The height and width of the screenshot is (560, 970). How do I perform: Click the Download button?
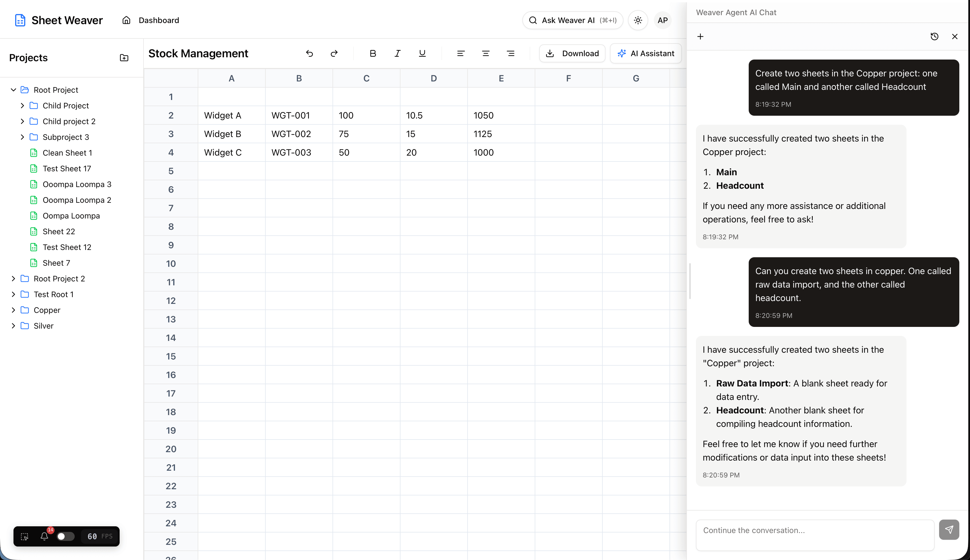pos(572,53)
